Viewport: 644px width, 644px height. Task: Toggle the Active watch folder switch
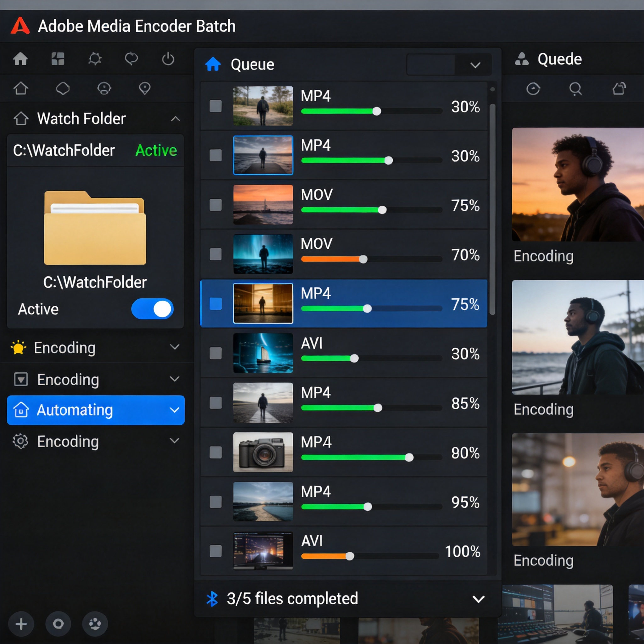152,309
